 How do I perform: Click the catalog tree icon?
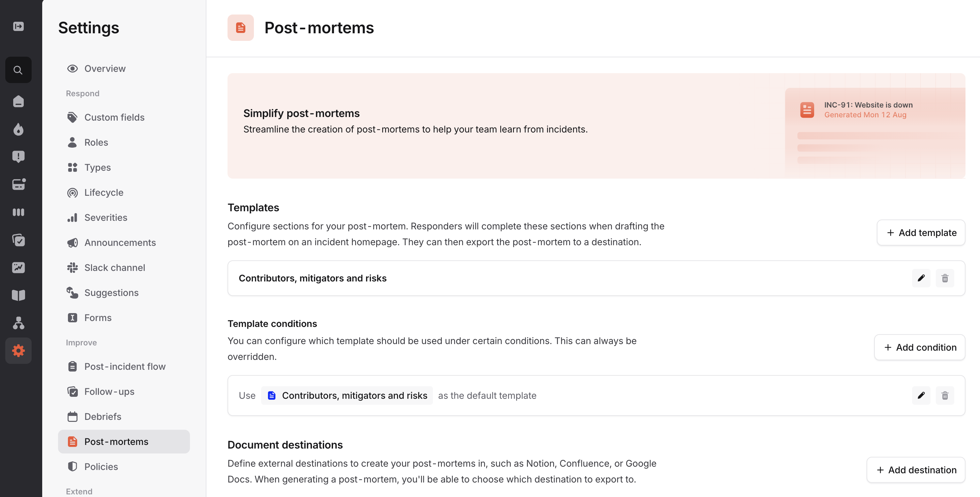tap(18, 323)
